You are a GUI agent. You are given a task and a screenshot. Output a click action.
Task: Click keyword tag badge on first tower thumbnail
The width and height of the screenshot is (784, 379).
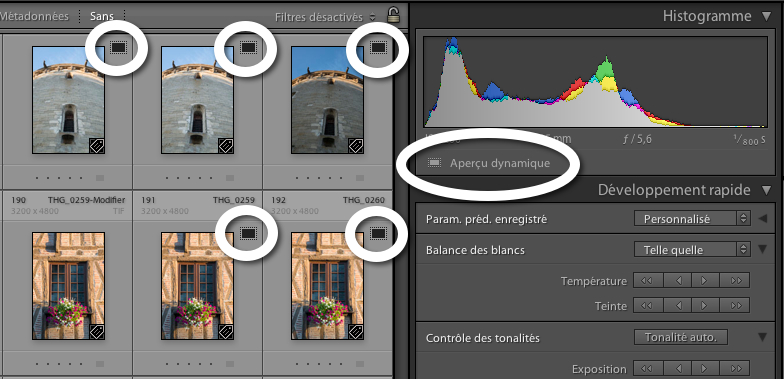point(96,146)
